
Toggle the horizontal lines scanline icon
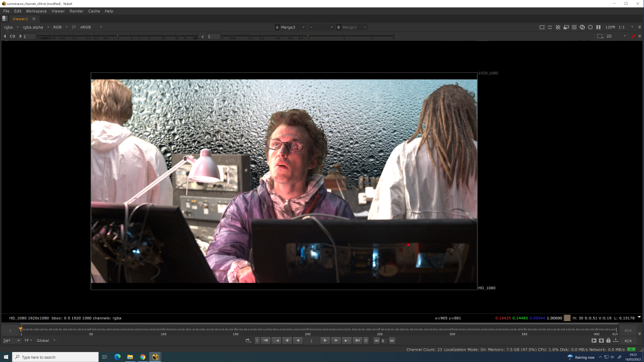point(574,27)
